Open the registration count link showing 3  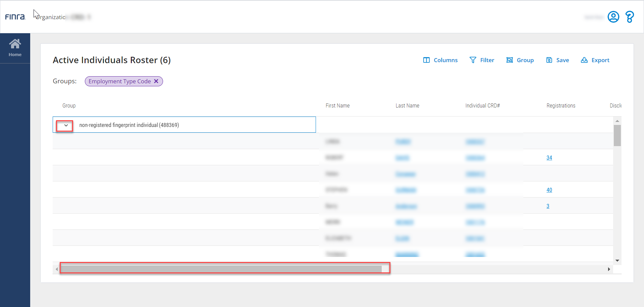[x=548, y=206]
